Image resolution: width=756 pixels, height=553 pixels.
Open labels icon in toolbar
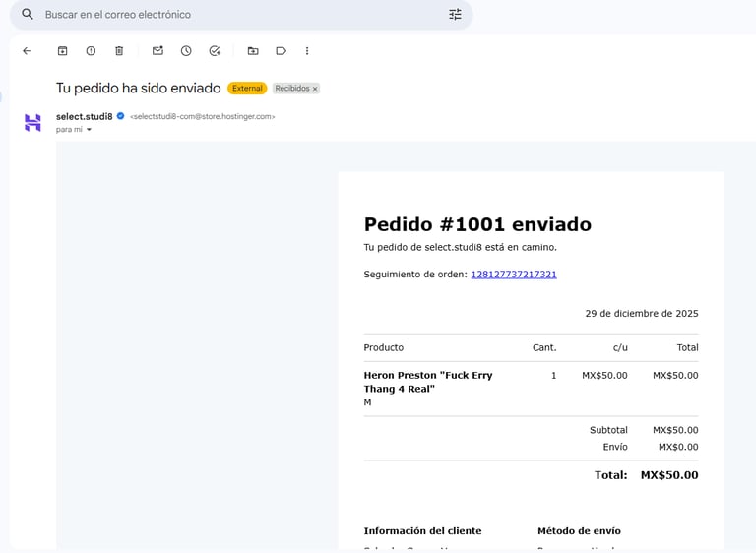point(282,50)
